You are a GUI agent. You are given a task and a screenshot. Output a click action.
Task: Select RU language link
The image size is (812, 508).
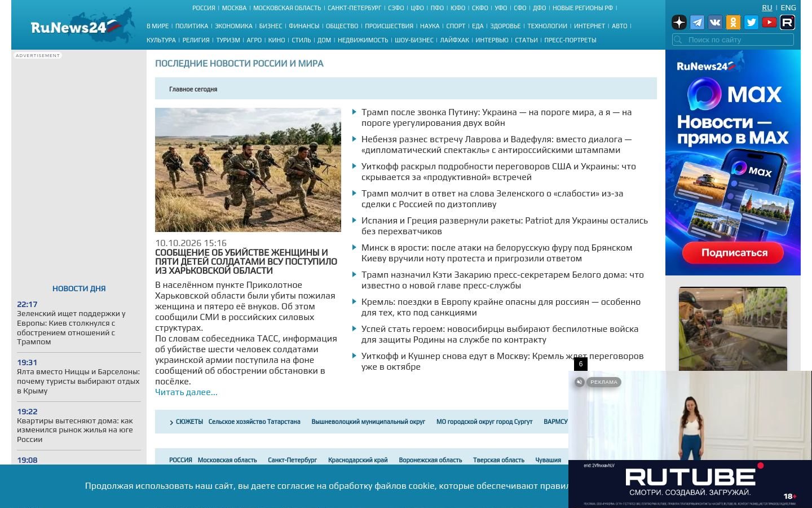767,7
